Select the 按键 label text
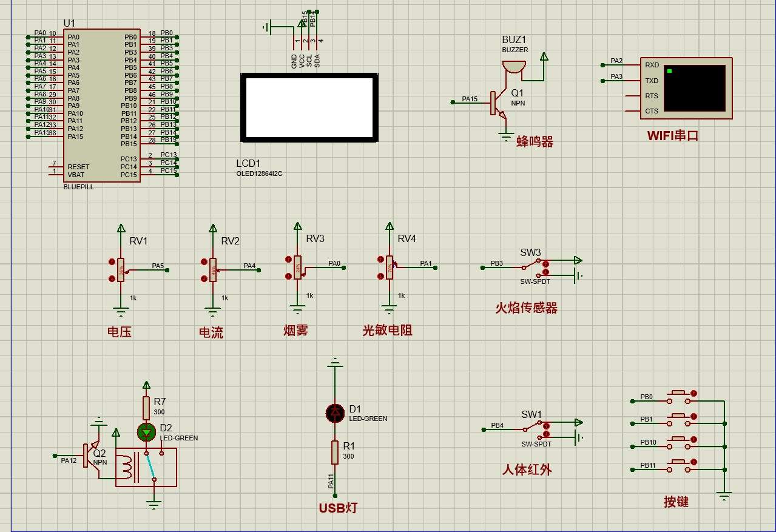The width and height of the screenshot is (776, 532). [676, 502]
